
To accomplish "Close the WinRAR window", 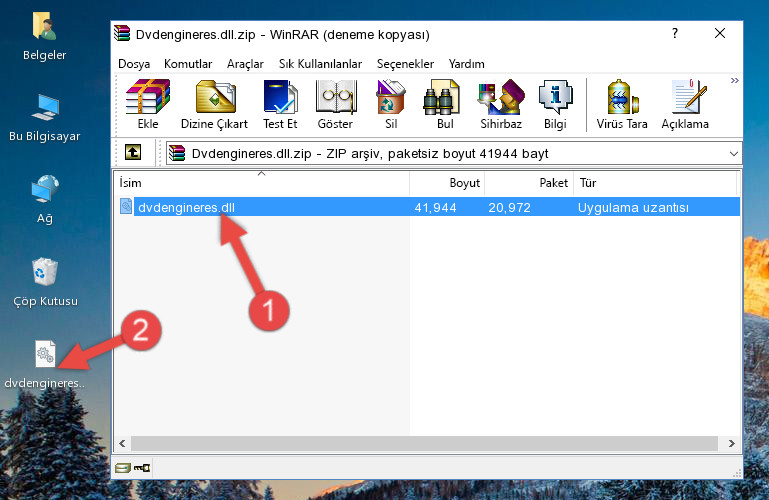I will point(719,33).
